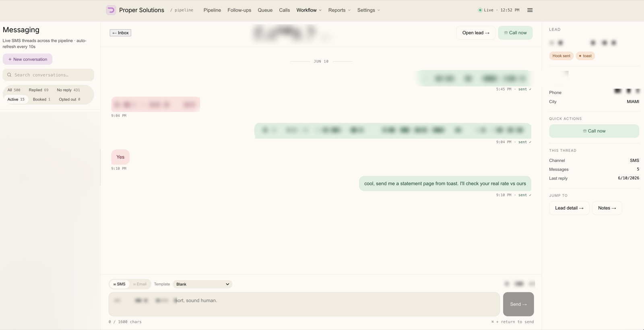Image resolution: width=644 pixels, height=330 pixels.
Task: Select the Replied 69 filter
Action: pos(39,90)
